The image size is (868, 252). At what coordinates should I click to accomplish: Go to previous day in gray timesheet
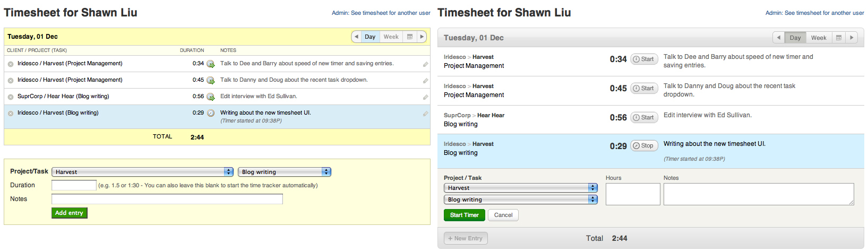[x=779, y=38]
